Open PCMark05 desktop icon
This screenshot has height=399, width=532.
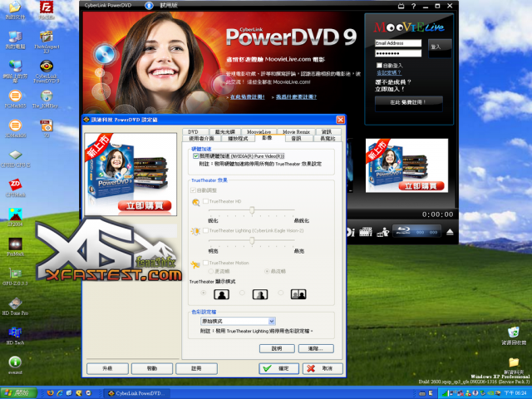pyautogui.click(x=15, y=100)
